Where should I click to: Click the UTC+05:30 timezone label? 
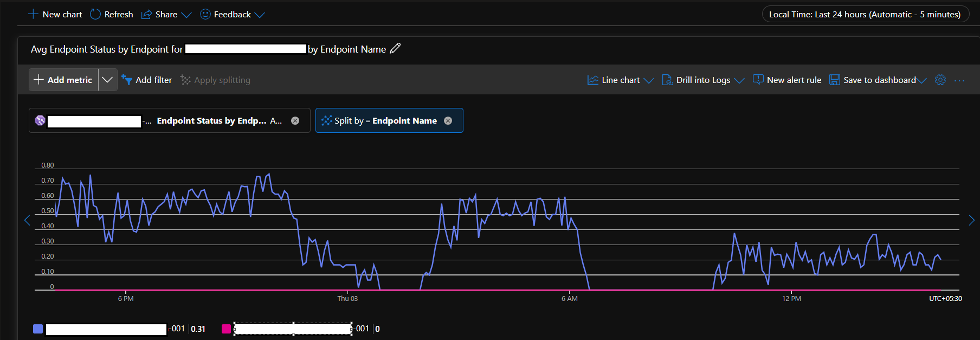tap(945, 299)
